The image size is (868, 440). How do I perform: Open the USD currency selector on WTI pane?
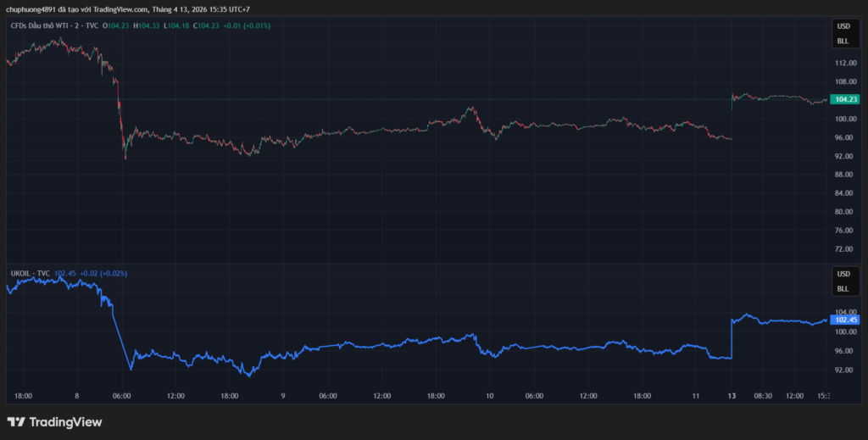pyautogui.click(x=843, y=28)
